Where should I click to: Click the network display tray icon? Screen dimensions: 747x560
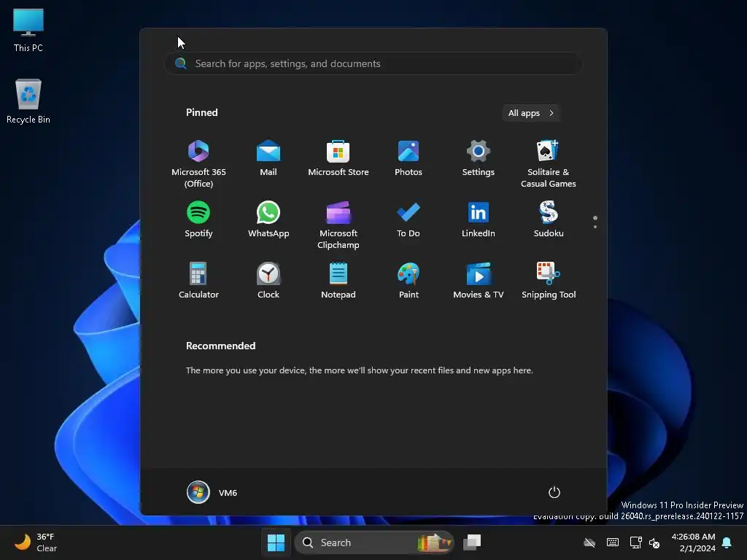click(x=635, y=542)
